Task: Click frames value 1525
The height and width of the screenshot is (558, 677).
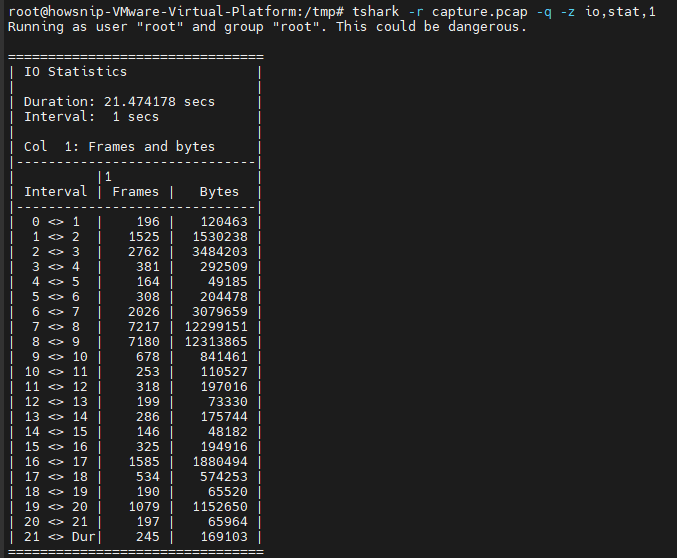Action: point(144,237)
